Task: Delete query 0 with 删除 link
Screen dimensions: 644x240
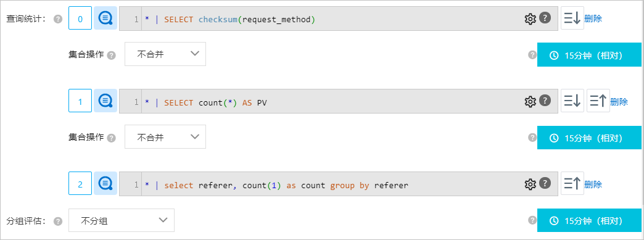Action: 593,19
